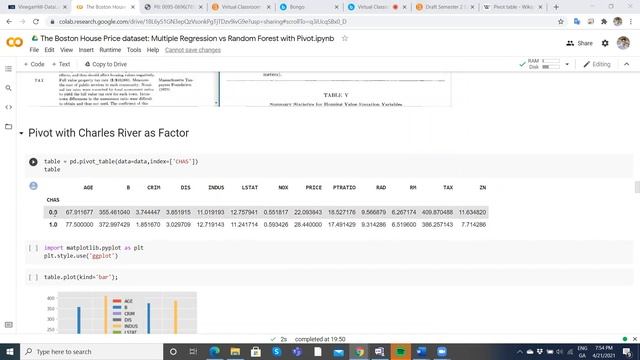Click the RAM and Disk usage bars

(x=544, y=64)
